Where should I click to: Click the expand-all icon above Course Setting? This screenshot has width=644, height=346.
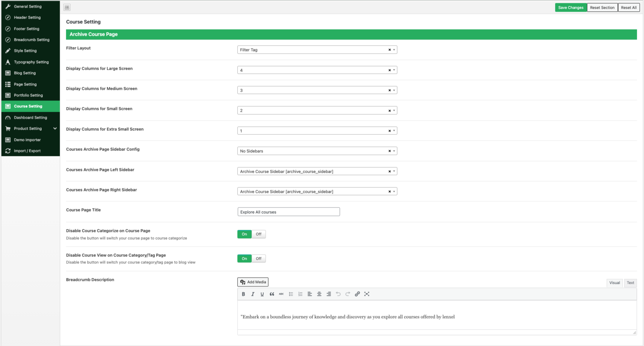[67, 7]
